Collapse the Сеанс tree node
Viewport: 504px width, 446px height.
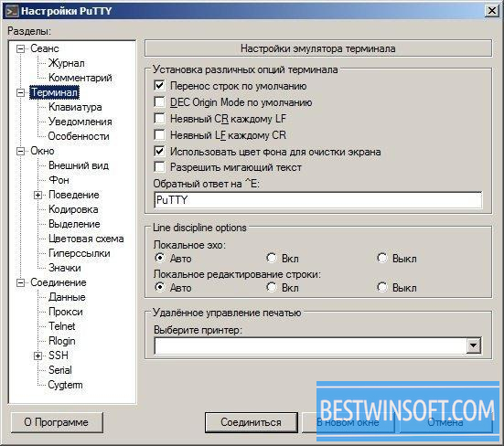tap(20, 48)
